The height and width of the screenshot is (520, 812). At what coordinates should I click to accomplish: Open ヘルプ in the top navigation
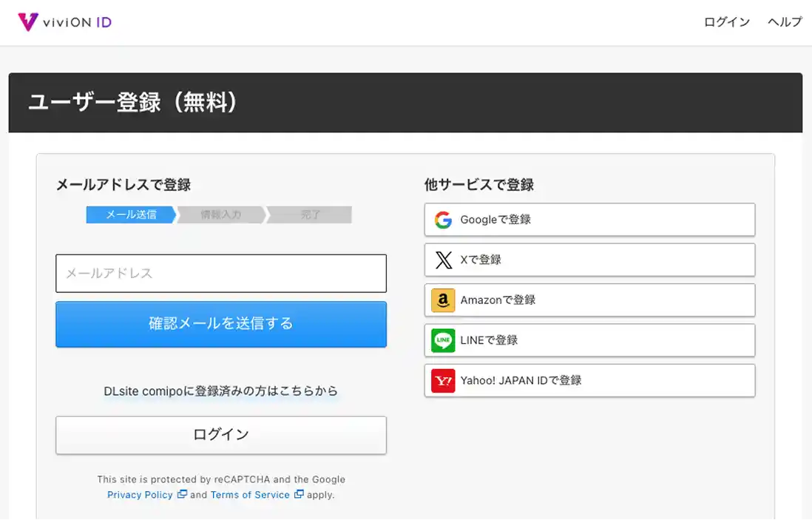tap(785, 21)
